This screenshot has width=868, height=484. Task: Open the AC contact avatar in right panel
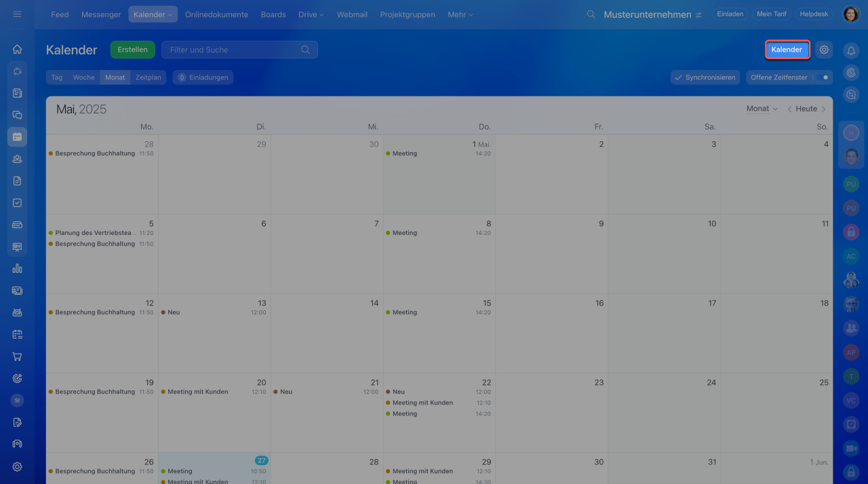pyautogui.click(x=851, y=256)
